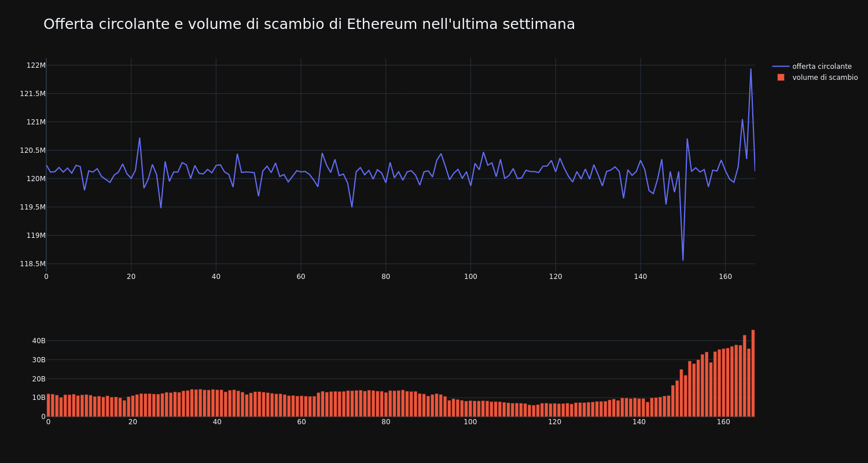Click the 120.5M y-axis label
This screenshot has height=463, width=868.
pyautogui.click(x=32, y=150)
